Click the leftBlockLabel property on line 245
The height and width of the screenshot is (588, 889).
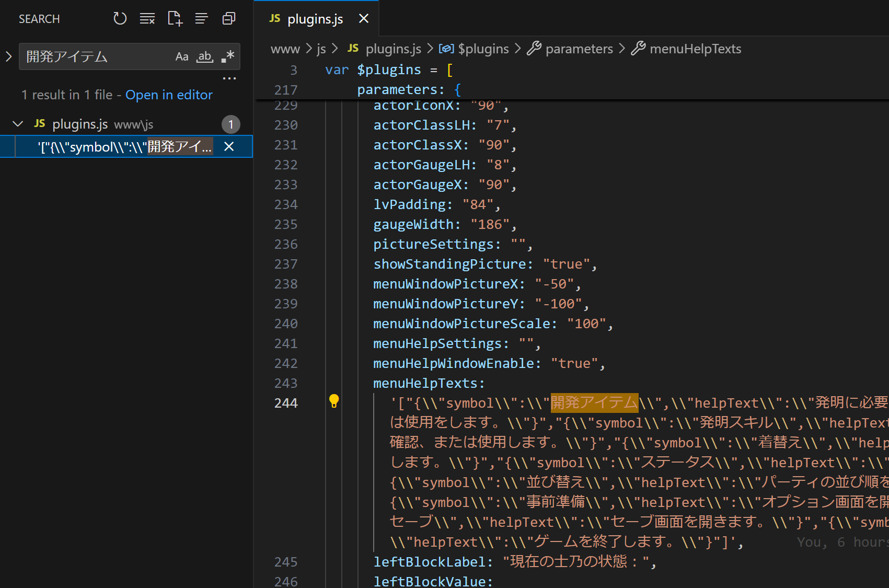click(429, 562)
